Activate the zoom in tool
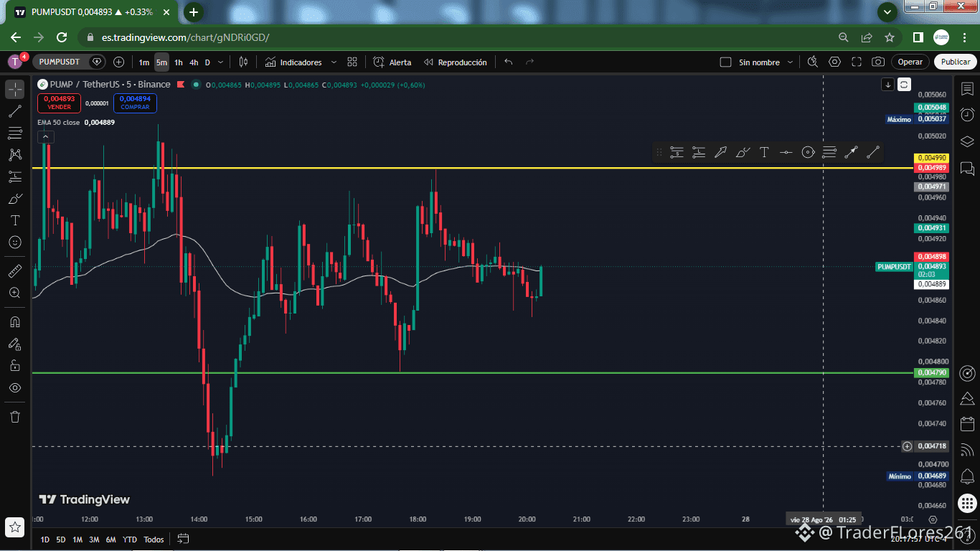The width and height of the screenshot is (980, 551). point(15,293)
